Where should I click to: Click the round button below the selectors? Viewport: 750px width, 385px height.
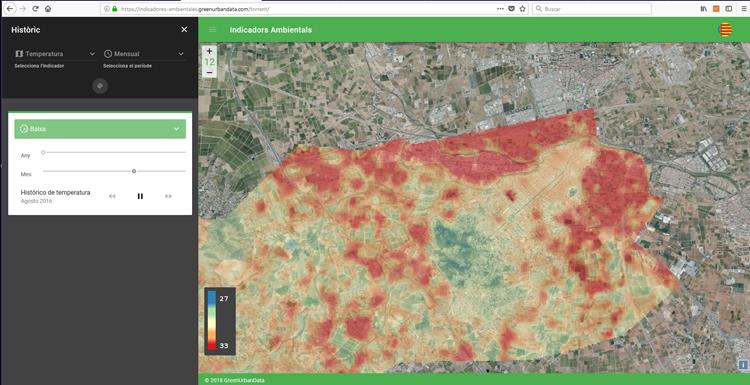100,86
